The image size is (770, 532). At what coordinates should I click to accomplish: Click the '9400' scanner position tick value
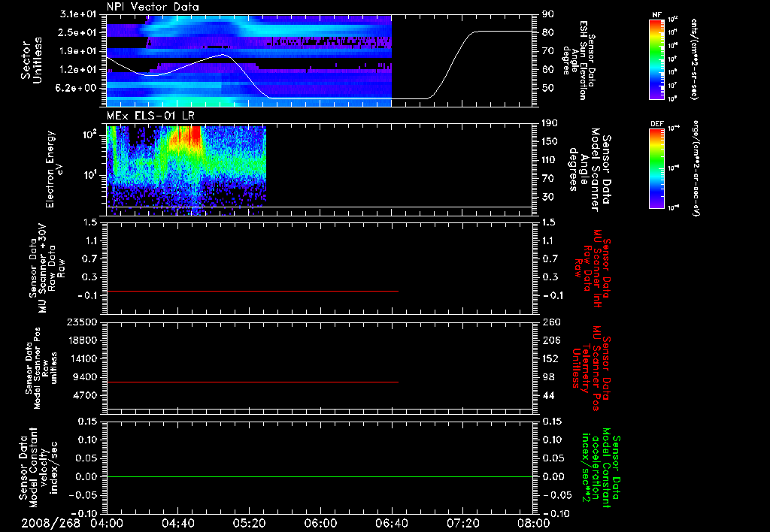pos(86,377)
